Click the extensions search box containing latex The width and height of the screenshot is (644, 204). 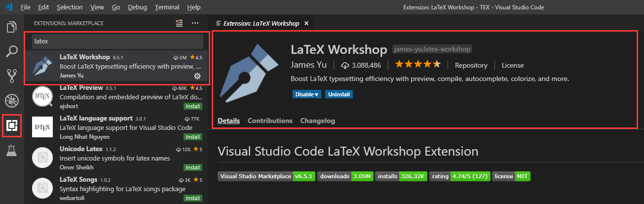(x=117, y=41)
